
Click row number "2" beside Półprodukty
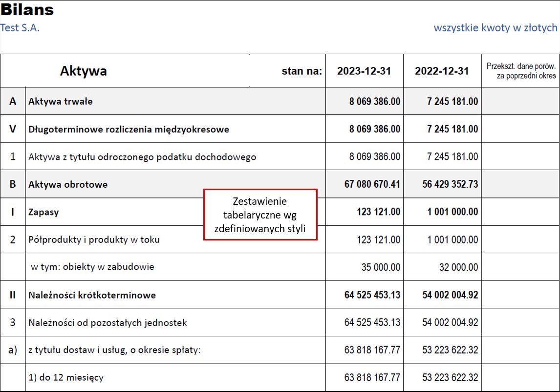[13, 240]
